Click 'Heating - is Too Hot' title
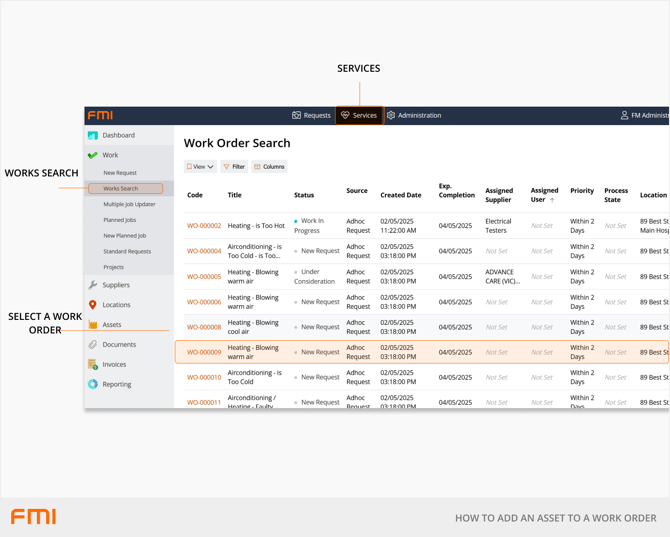 coord(256,226)
